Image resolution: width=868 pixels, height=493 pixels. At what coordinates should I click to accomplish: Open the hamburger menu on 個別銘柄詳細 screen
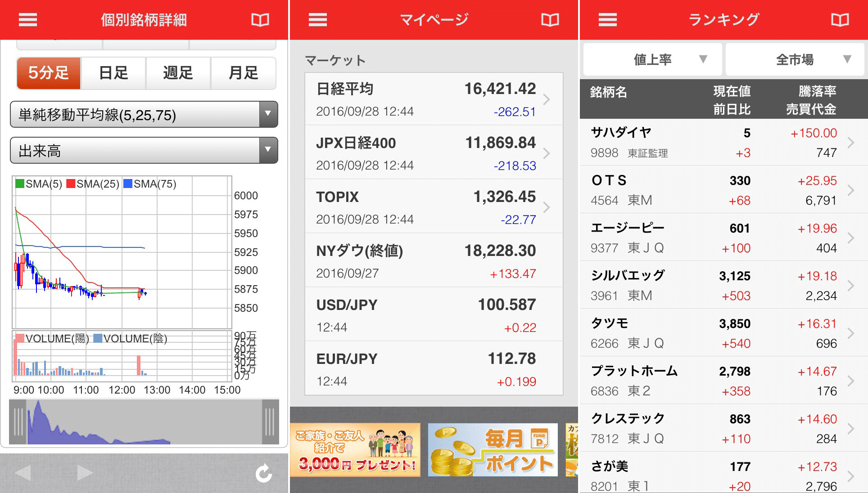(x=27, y=19)
